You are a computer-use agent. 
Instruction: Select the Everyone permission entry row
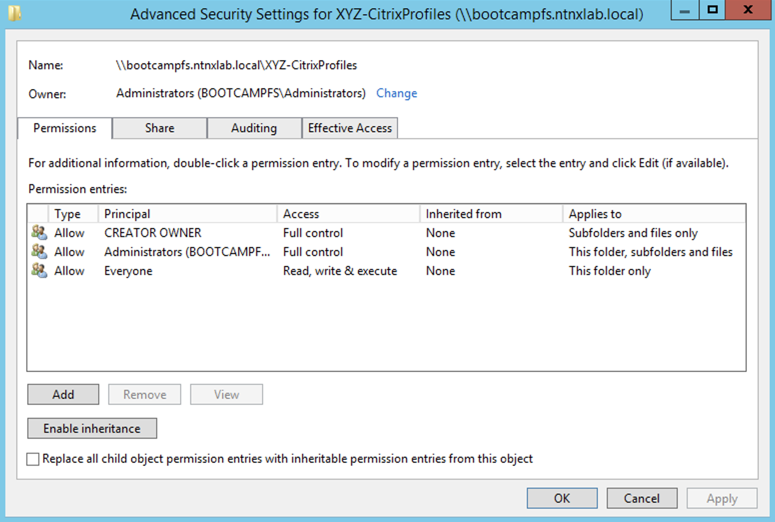tap(386, 271)
